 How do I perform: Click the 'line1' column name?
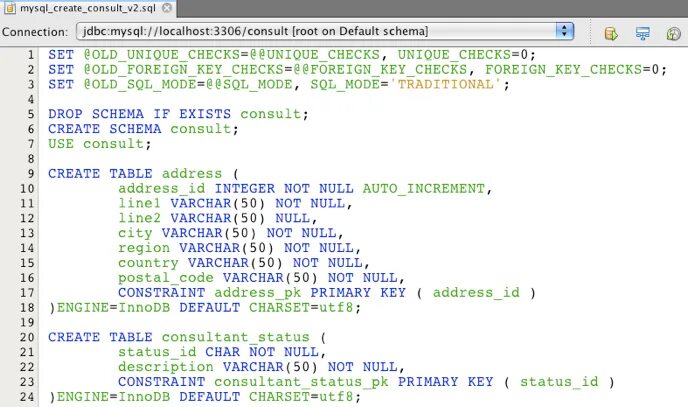coord(140,204)
